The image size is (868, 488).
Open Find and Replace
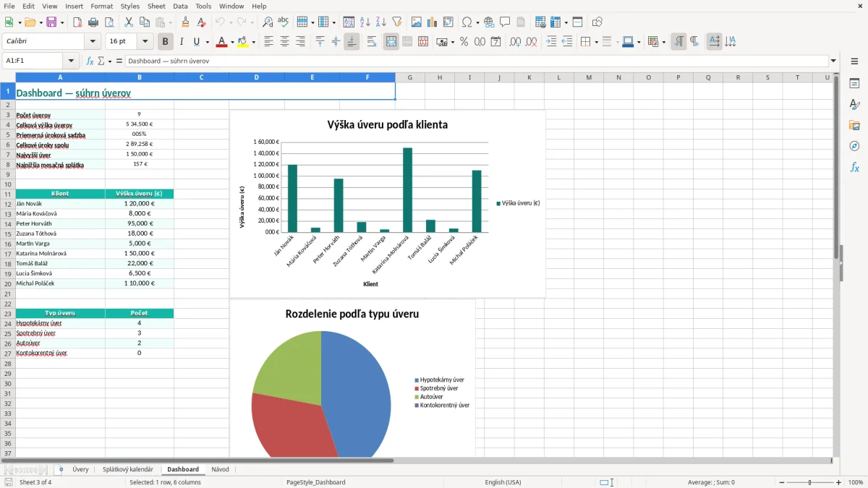click(268, 22)
